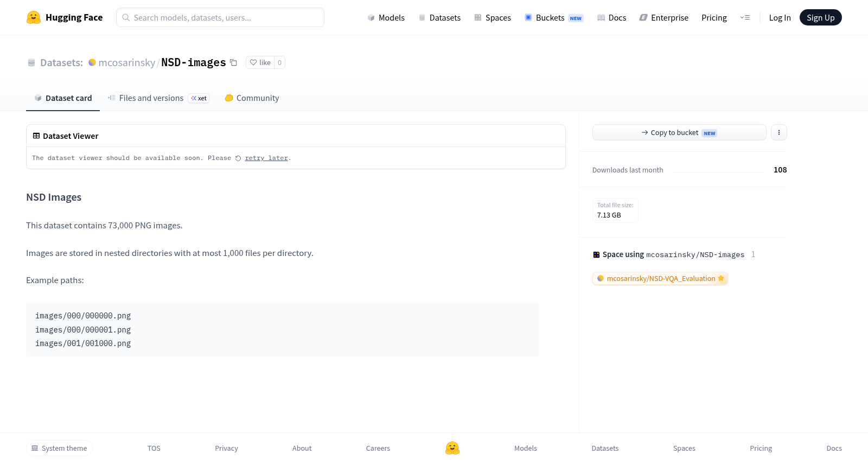This screenshot has height=467, width=868.
Task: Open About link in footer
Action: click(x=302, y=448)
